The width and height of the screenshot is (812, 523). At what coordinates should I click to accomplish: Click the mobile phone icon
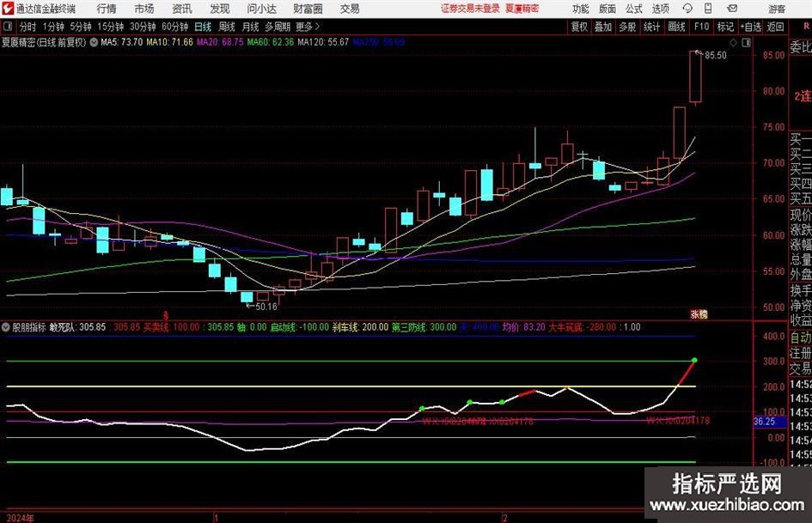coord(708,9)
